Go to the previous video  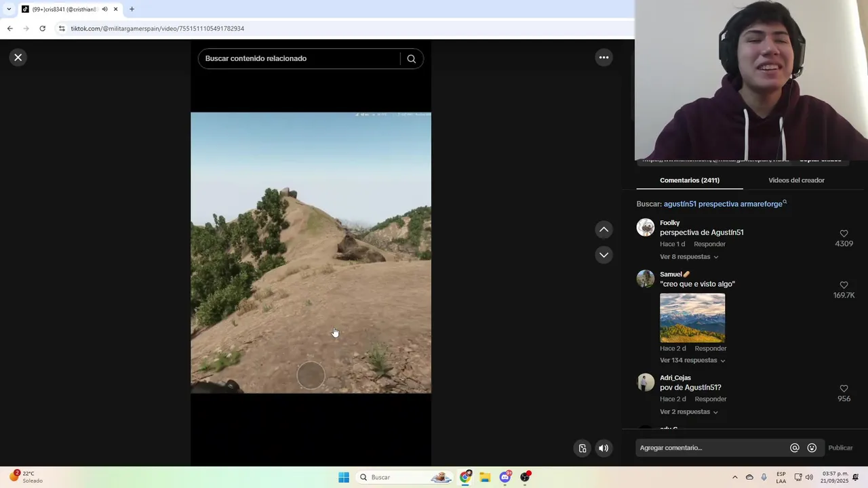pos(604,230)
